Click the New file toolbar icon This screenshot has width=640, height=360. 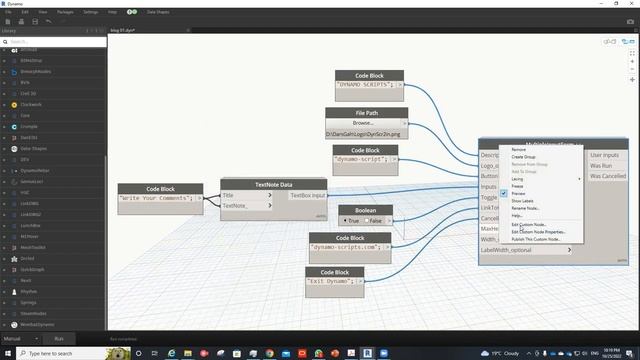coord(8,22)
